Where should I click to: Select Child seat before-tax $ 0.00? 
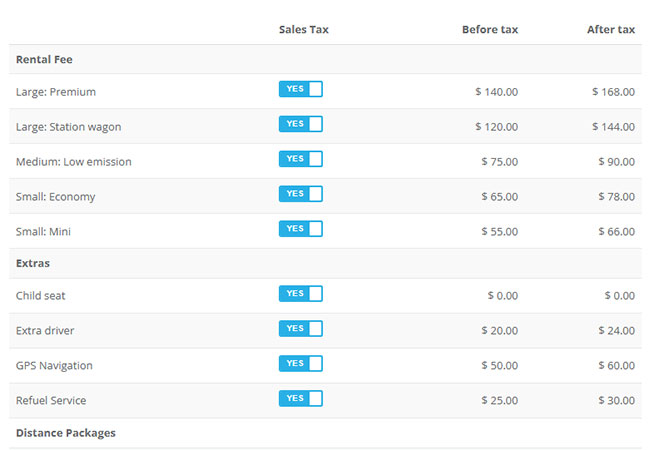[x=502, y=296]
